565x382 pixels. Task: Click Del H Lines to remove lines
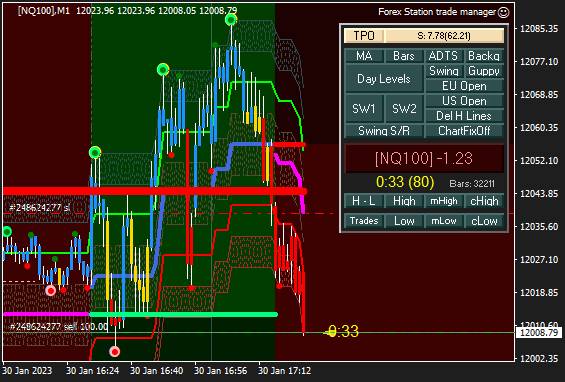[464, 116]
